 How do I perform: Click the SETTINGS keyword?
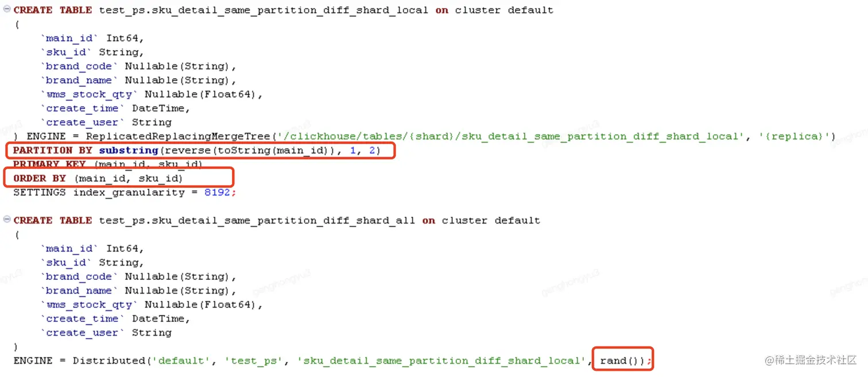(x=40, y=193)
